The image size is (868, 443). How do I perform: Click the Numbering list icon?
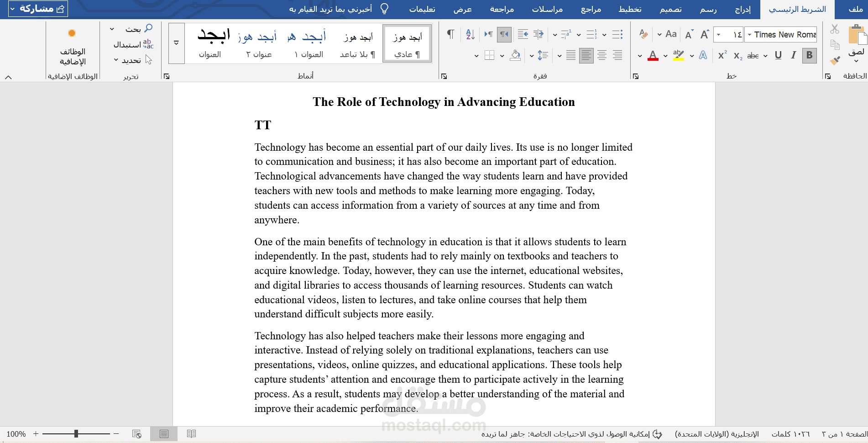click(x=591, y=34)
